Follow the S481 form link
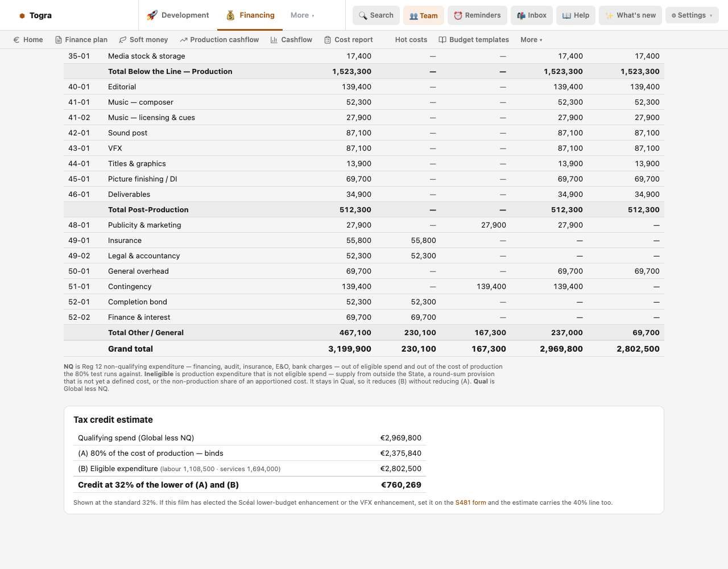 click(x=471, y=503)
